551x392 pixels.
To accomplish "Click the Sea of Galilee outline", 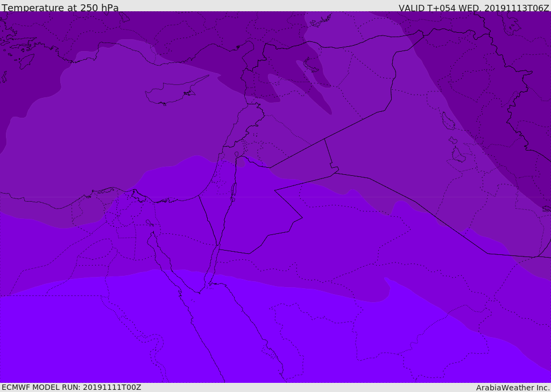I will click(x=237, y=154).
